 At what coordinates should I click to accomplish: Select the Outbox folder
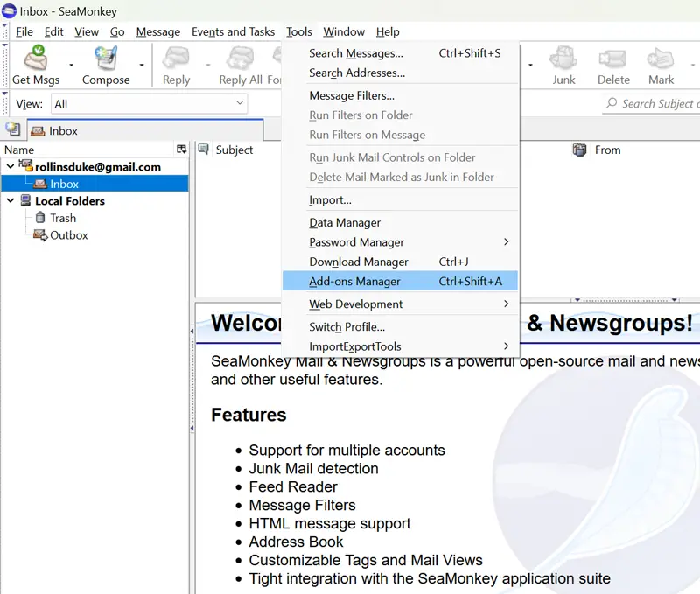(68, 235)
